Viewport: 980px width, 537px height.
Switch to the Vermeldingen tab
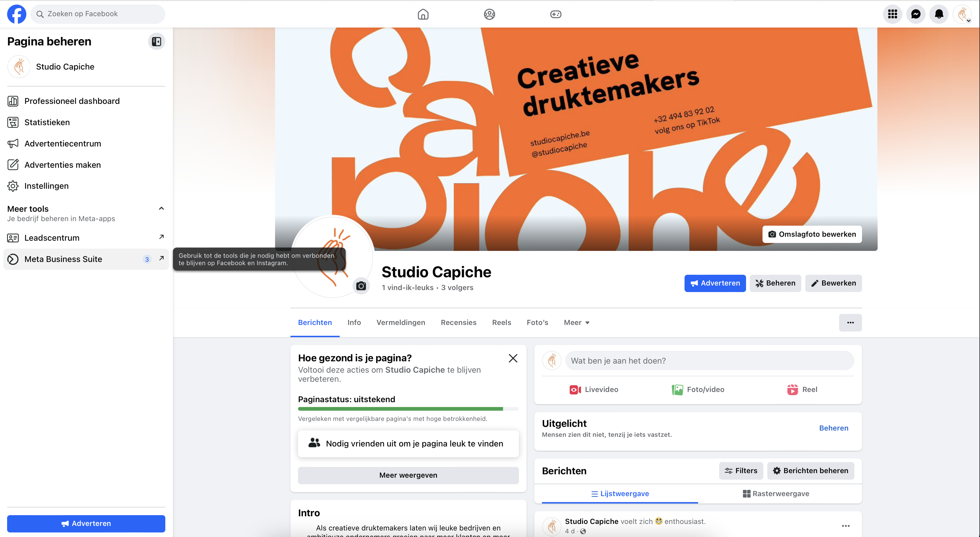point(401,323)
